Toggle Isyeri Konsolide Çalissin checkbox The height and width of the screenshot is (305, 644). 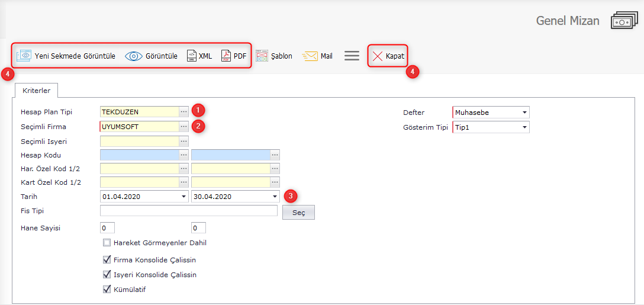pos(107,275)
